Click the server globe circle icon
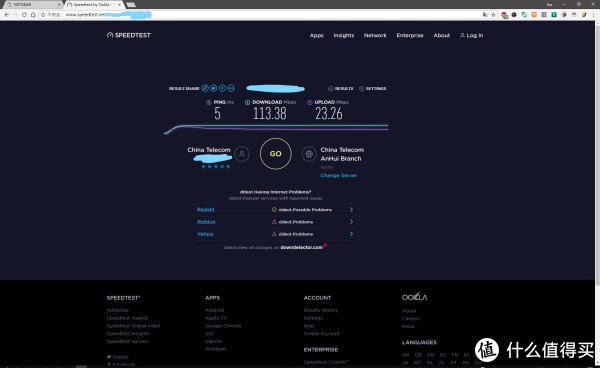The height and width of the screenshot is (368, 600). tap(309, 154)
